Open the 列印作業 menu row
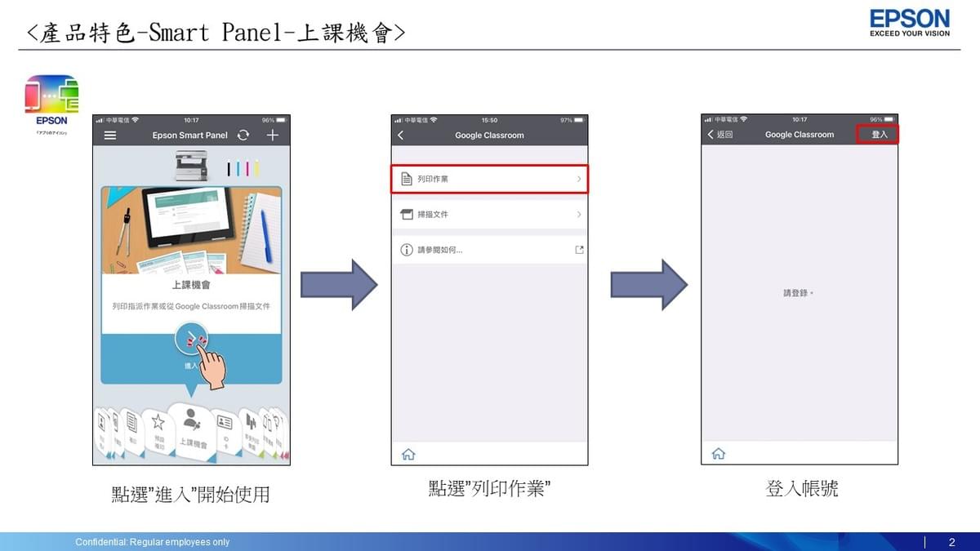The height and width of the screenshot is (551, 980). [489, 179]
